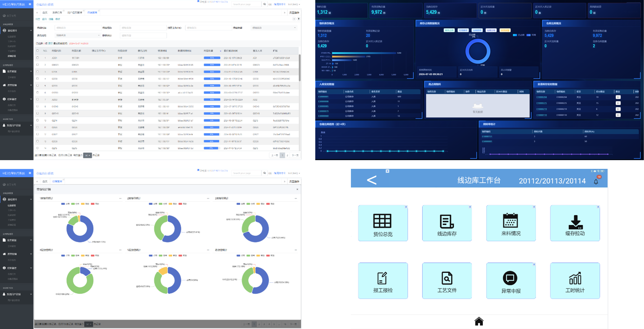Go back using the workbench back arrow

point(372,180)
